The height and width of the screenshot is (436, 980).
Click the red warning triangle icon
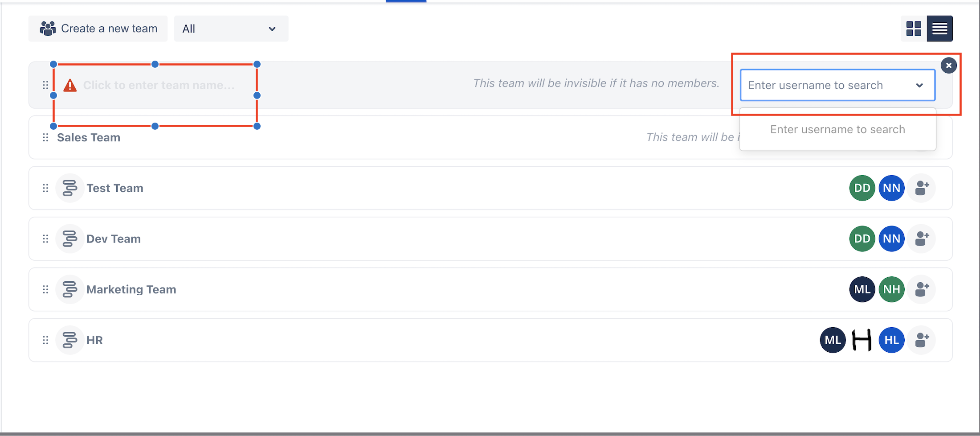pos(70,85)
